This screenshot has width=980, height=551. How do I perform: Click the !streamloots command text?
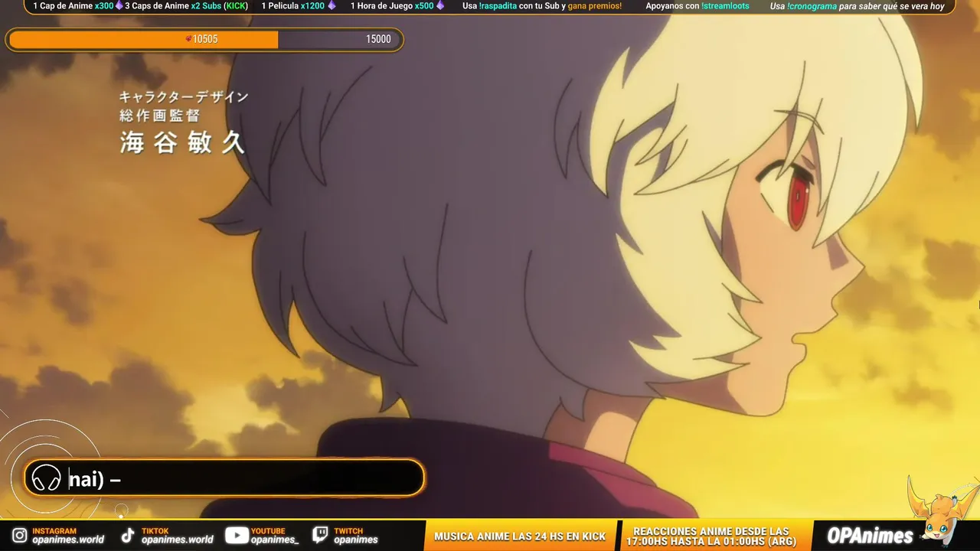pyautogui.click(x=725, y=6)
